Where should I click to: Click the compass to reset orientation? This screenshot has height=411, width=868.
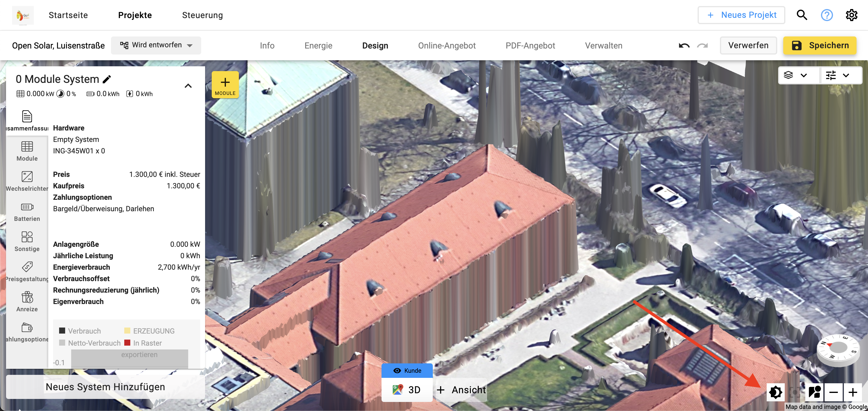coord(838,350)
